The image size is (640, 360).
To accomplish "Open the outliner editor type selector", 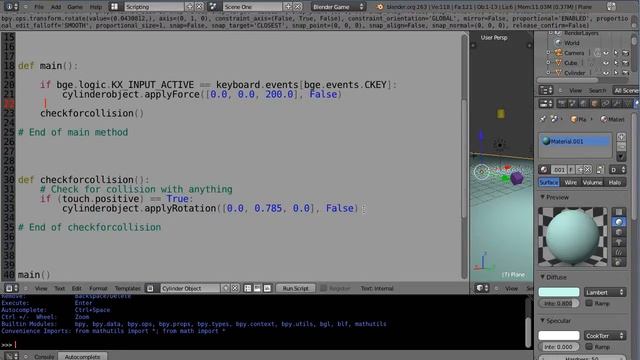I will point(546,90).
